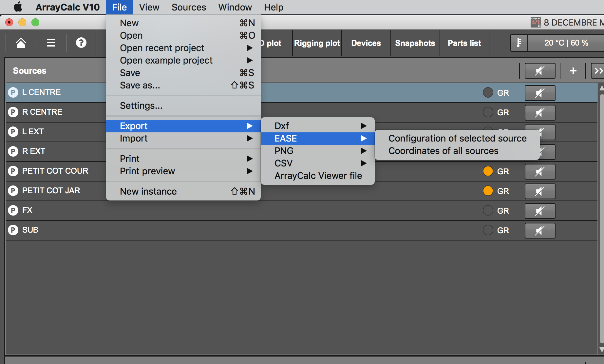Expand the panel with double chevron button
Viewport: 604px width, 364px height.
(598, 71)
